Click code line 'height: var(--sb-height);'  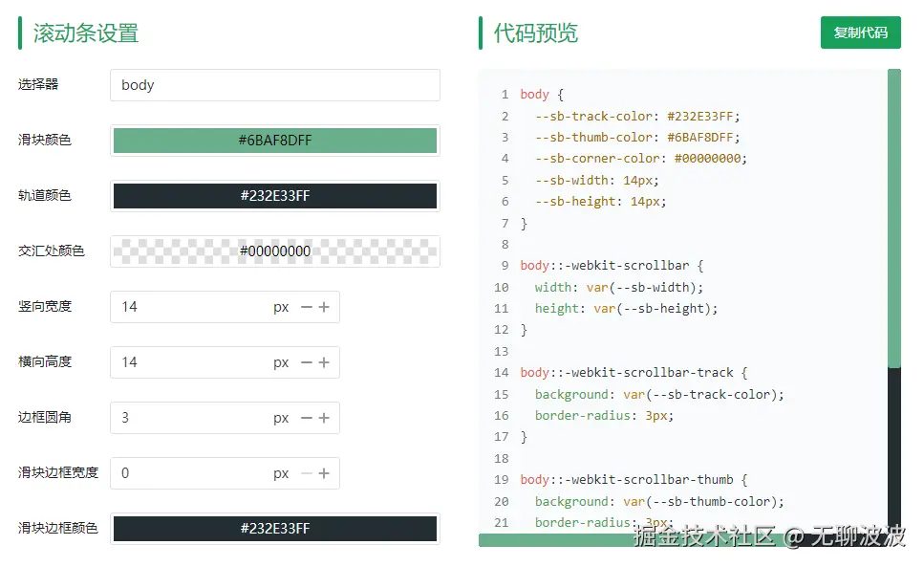pos(626,309)
